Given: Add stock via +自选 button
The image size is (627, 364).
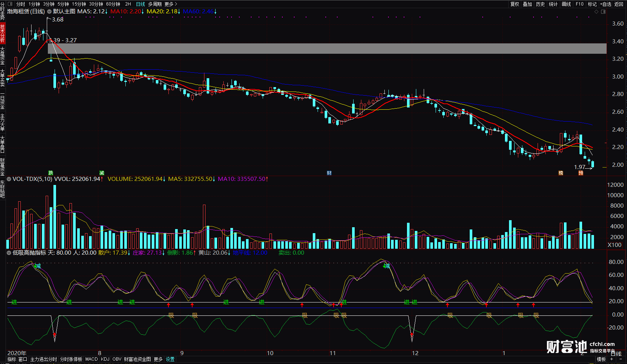Looking at the screenshot, I should pyautogui.click(x=605, y=4).
